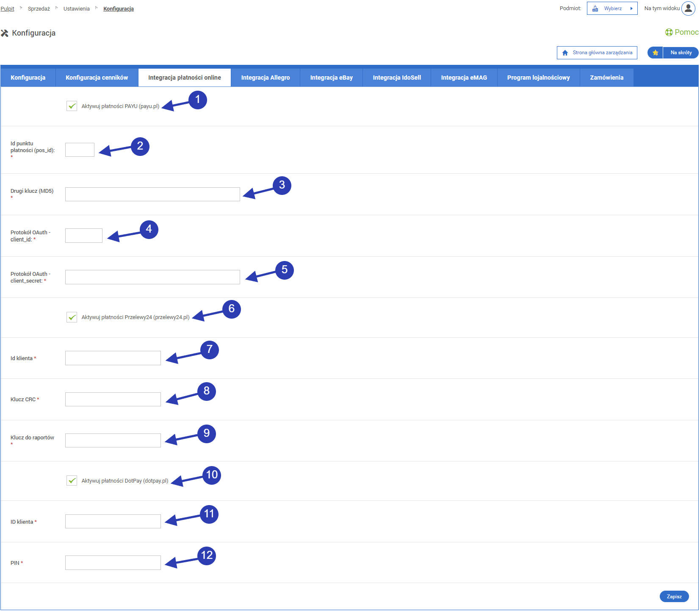Uncheck the DotPay payments checkbox
Screen dimensions: 700x611
pyautogui.click(x=72, y=480)
